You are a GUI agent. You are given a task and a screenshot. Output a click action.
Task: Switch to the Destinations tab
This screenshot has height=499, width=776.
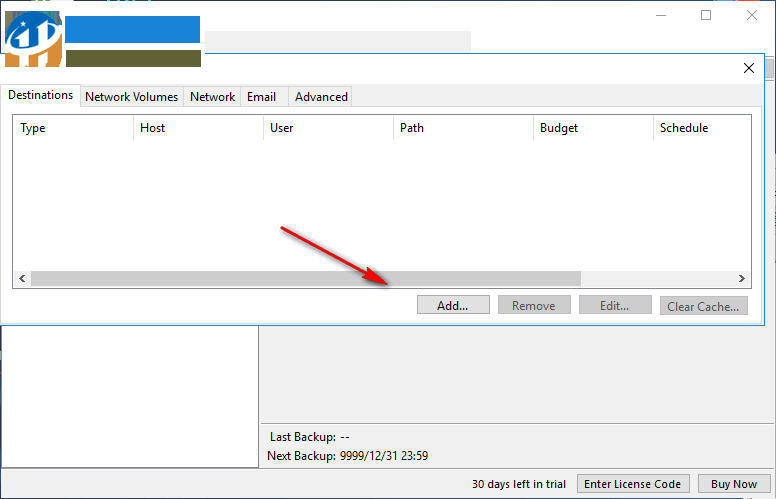pos(41,95)
